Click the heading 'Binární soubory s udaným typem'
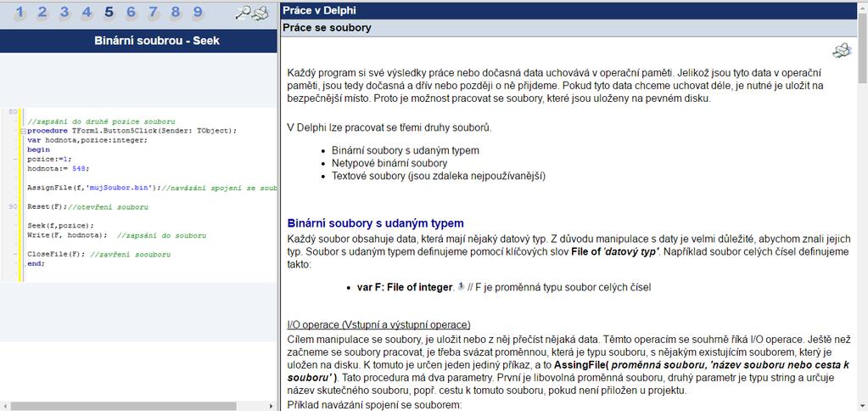The width and height of the screenshot is (868, 411). coord(375,223)
